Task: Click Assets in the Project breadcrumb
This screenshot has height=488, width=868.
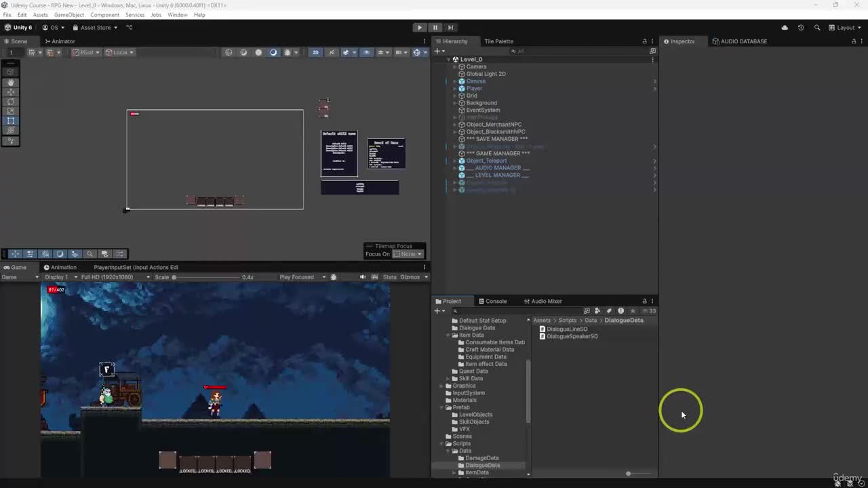Action: point(542,321)
